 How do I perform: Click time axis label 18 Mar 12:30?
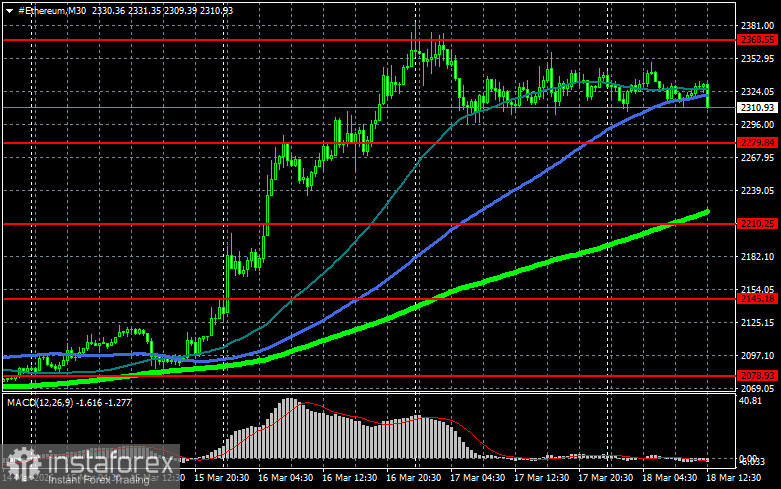(x=733, y=478)
